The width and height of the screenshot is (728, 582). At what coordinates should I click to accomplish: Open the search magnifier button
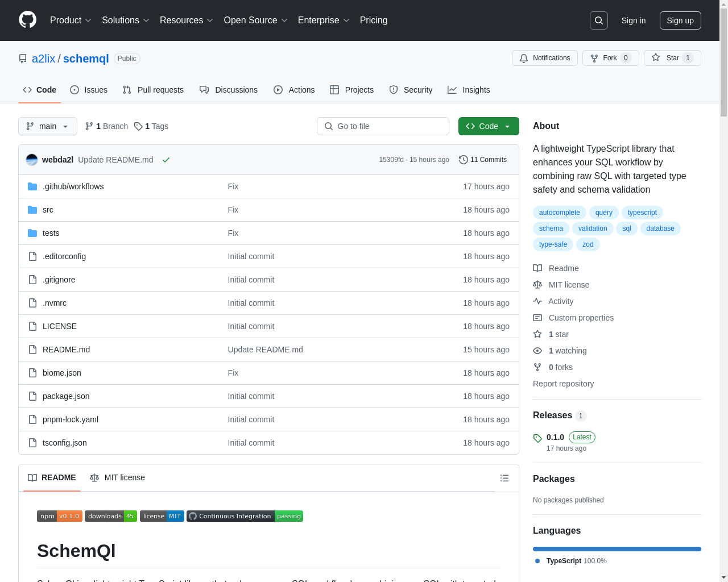point(599,20)
